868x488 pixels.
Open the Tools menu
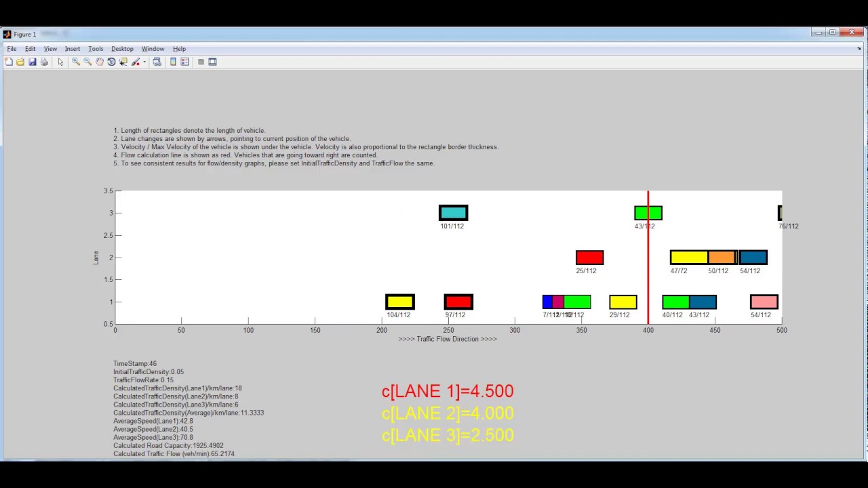pos(96,49)
